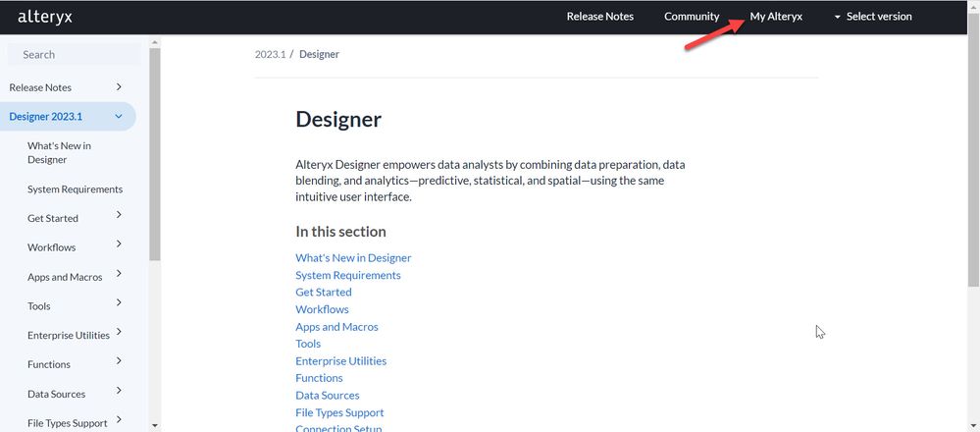Follow Apps and Macros content link
Screen dimensions: 980x432
pyautogui.click(x=336, y=326)
